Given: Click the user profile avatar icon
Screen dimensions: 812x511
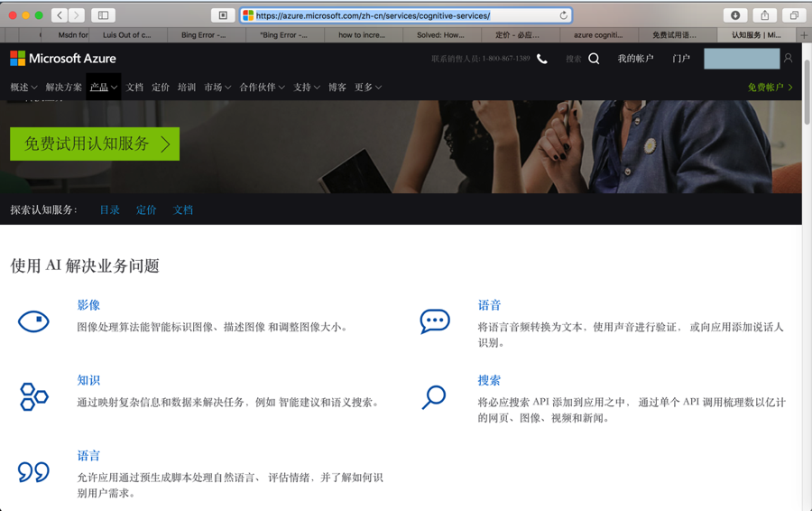Looking at the screenshot, I should pyautogui.click(x=789, y=58).
